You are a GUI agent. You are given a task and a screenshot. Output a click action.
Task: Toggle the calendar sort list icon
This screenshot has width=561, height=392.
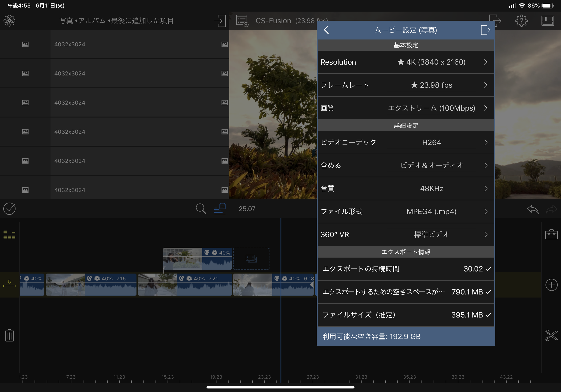tap(220, 209)
